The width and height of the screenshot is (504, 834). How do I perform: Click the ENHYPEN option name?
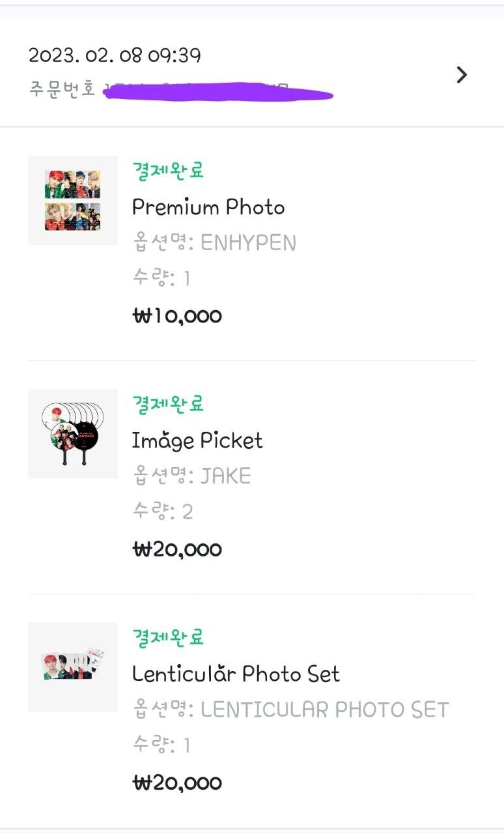(x=248, y=243)
